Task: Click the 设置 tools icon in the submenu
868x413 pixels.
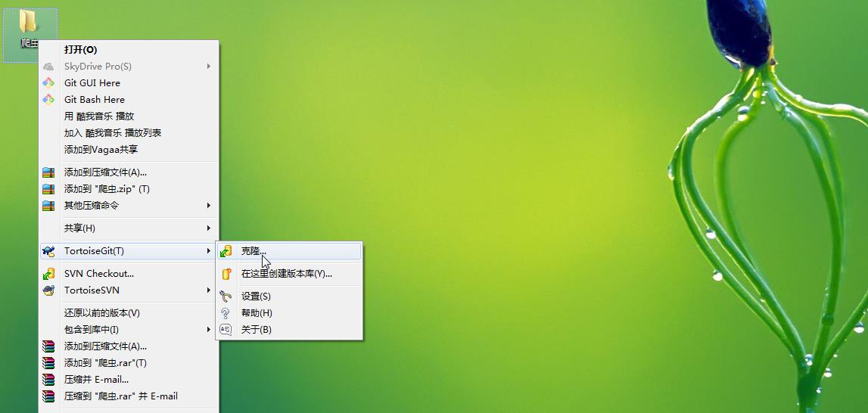Action: point(226,297)
